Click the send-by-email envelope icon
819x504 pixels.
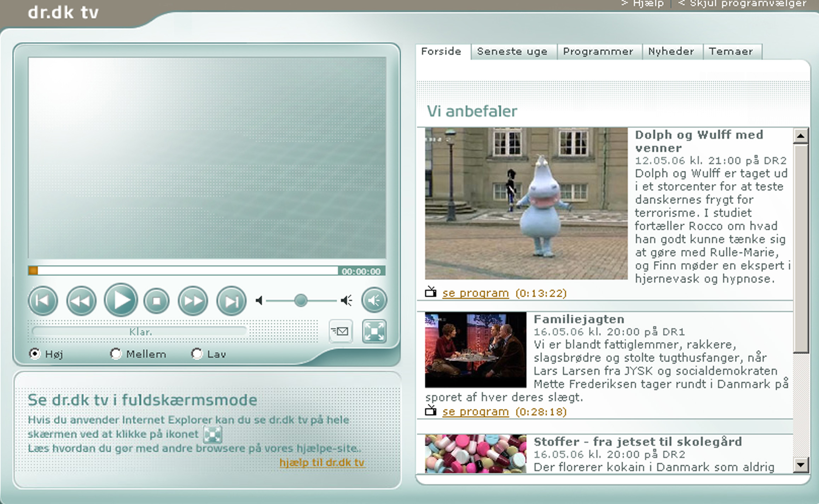[341, 331]
